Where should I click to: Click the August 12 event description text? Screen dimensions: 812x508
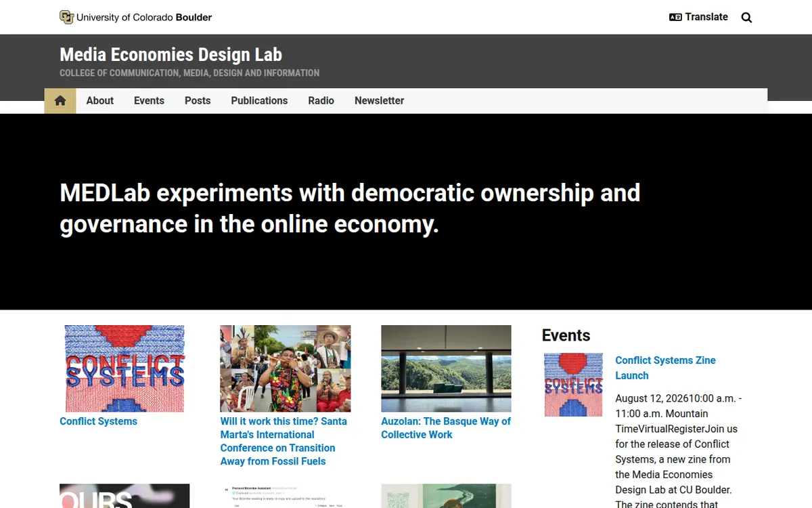click(x=679, y=450)
